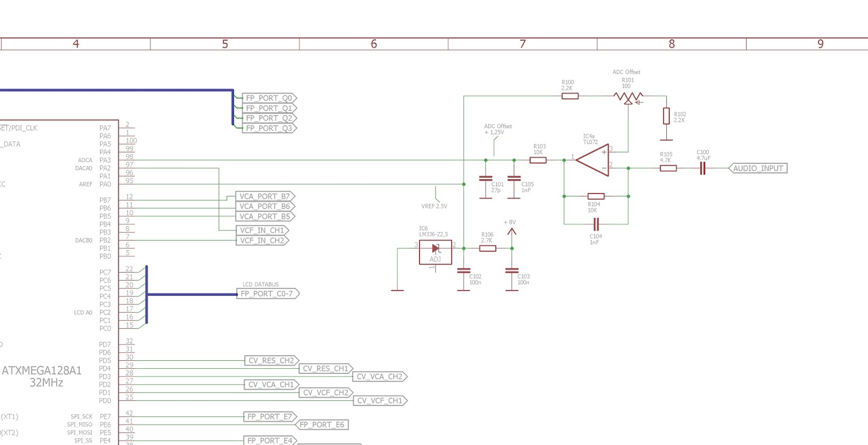Viewport: 868px width, 445px height.
Task: Select column 7 in the sheet frame header
Action: pos(523,43)
